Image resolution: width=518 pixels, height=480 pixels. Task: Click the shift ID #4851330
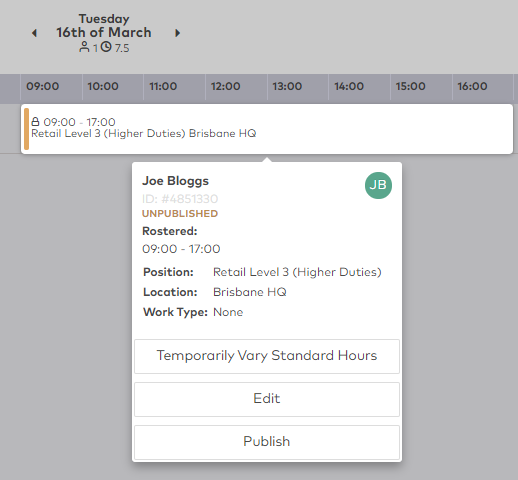[180, 199]
